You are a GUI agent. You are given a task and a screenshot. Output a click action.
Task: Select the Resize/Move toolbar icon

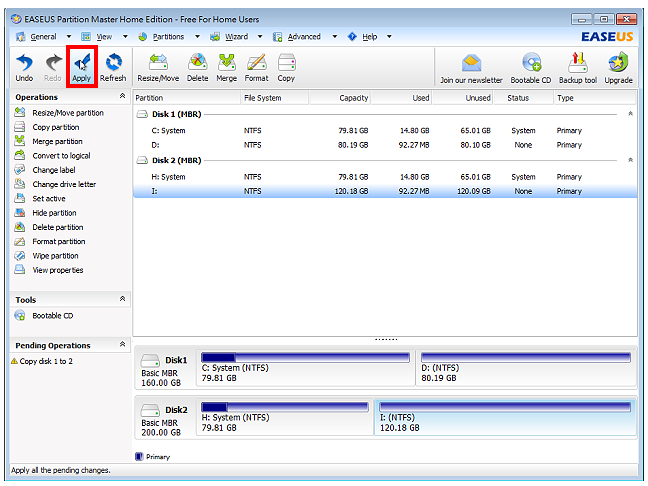[158, 68]
